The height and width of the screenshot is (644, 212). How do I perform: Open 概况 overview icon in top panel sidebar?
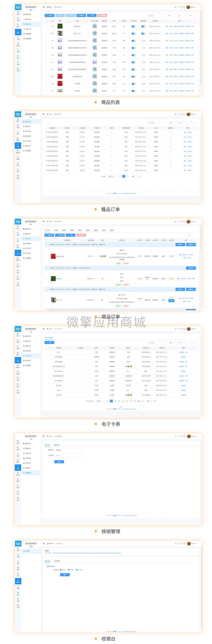[x=18, y=13]
